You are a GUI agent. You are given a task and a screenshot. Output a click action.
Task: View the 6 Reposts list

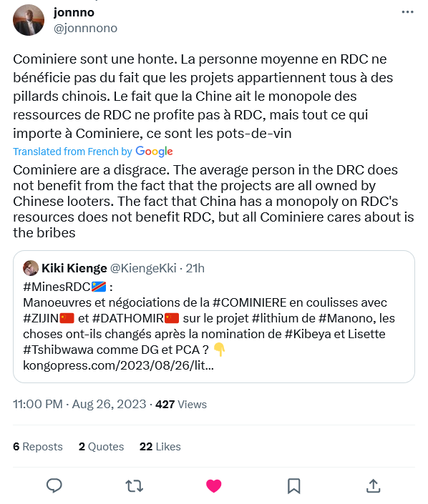tap(38, 447)
